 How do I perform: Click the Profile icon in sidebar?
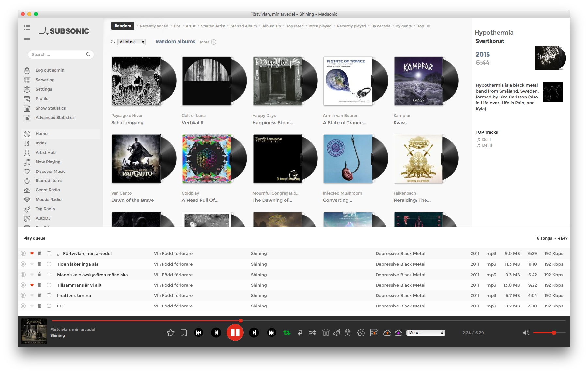[27, 99]
